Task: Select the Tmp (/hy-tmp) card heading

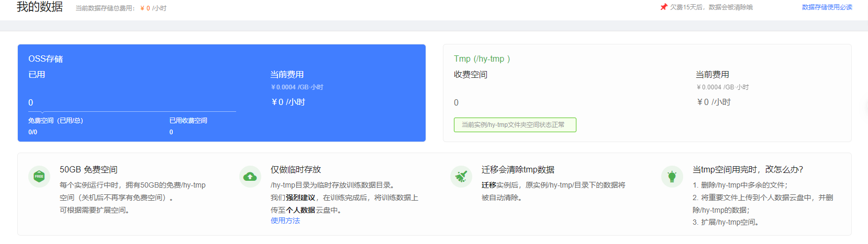Action: 482,59
